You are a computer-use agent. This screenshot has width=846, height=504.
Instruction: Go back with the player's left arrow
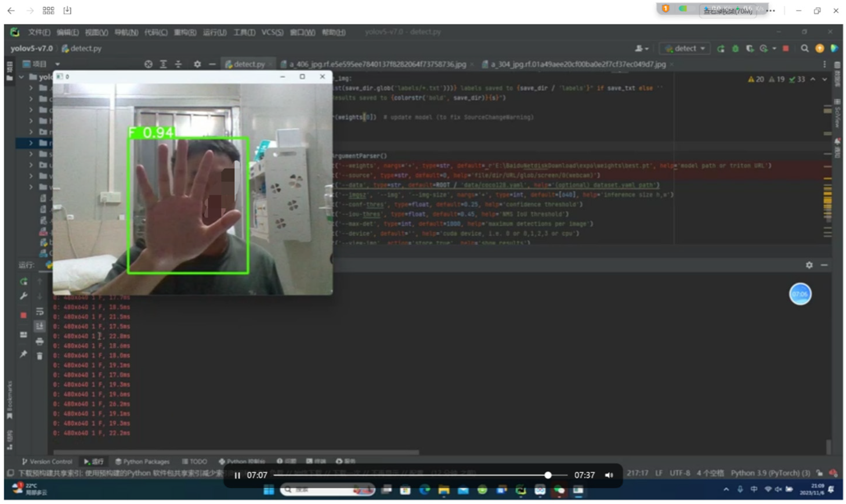click(x=11, y=10)
